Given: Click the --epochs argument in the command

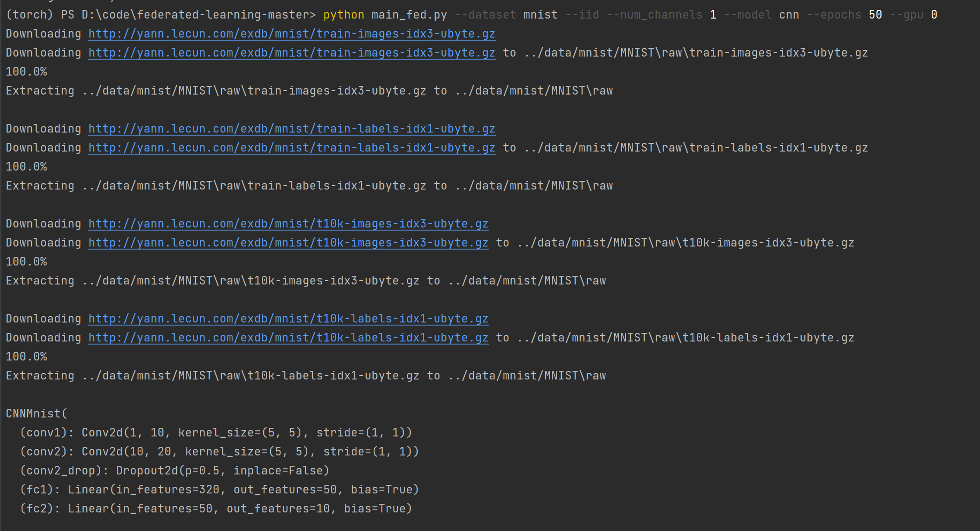Looking at the screenshot, I should click(x=834, y=15).
